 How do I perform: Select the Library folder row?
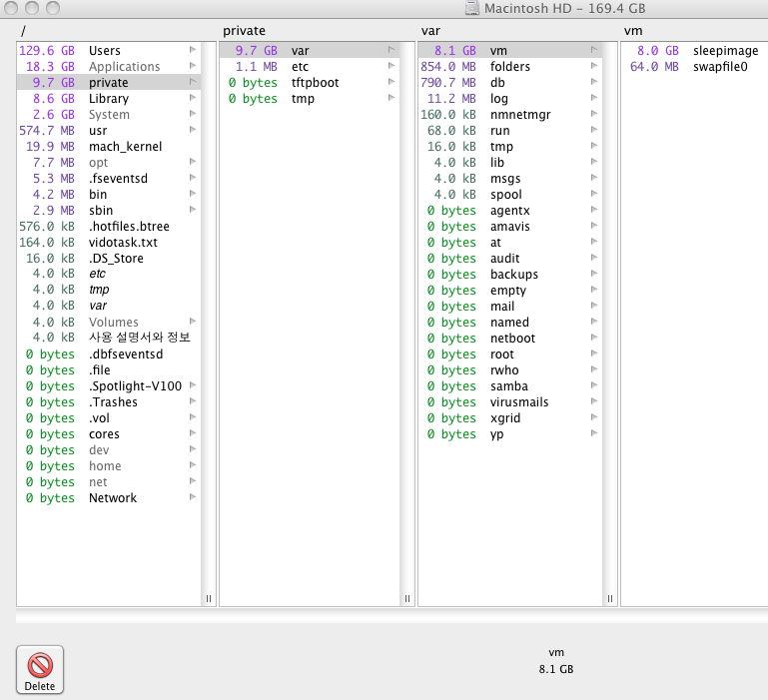coord(109,99)
